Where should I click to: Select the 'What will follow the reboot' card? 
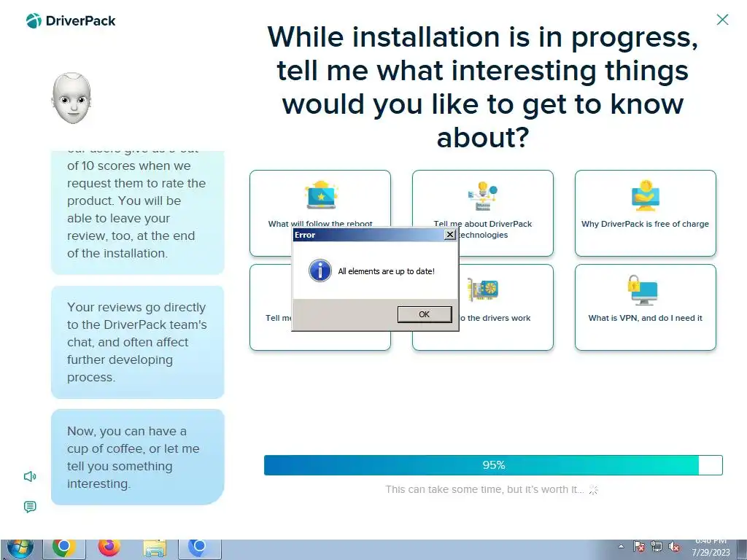click(320, 199)
